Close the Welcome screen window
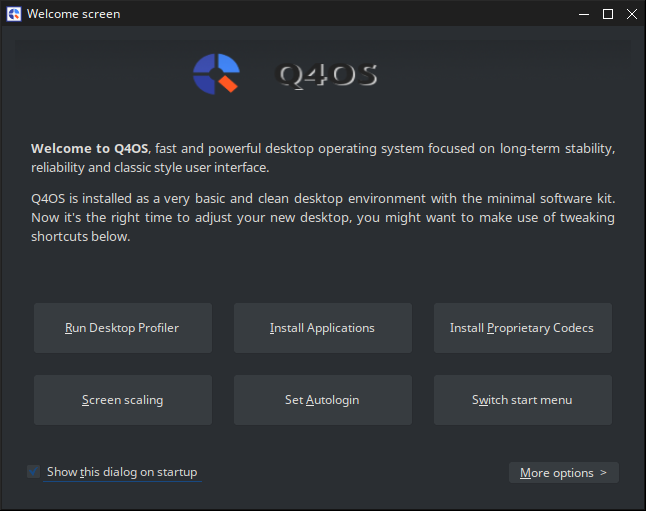The width and height of the screenshot is (646, 511). coord(632,14)
